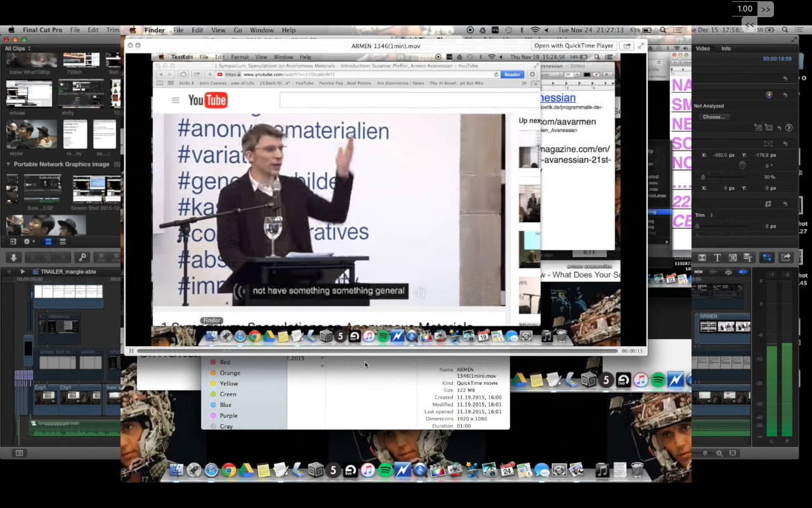This screenshot has height=508, width=812.
Task: Mark the selected clip as Favorite with the star
Action: tap(34, 257)
